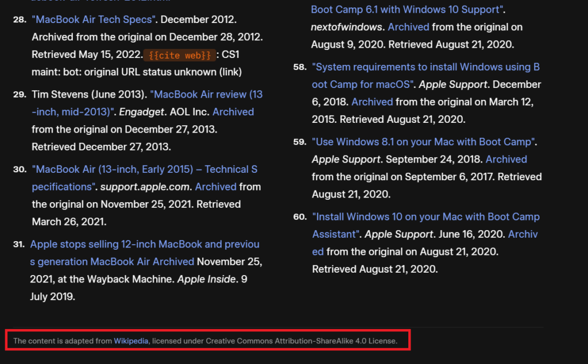Click Archived link in Tim Stevens reference
Screen dimensions: 588x364
pos(233,112)
